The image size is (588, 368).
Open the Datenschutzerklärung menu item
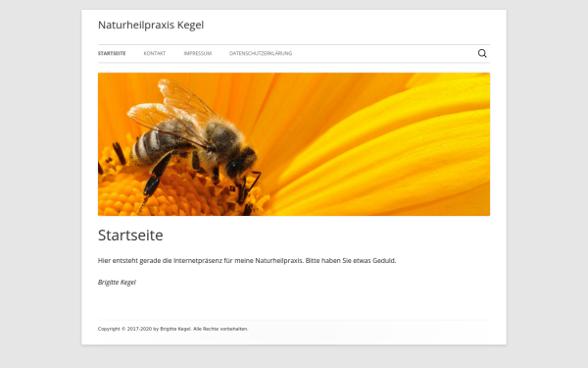pos(261,53)
